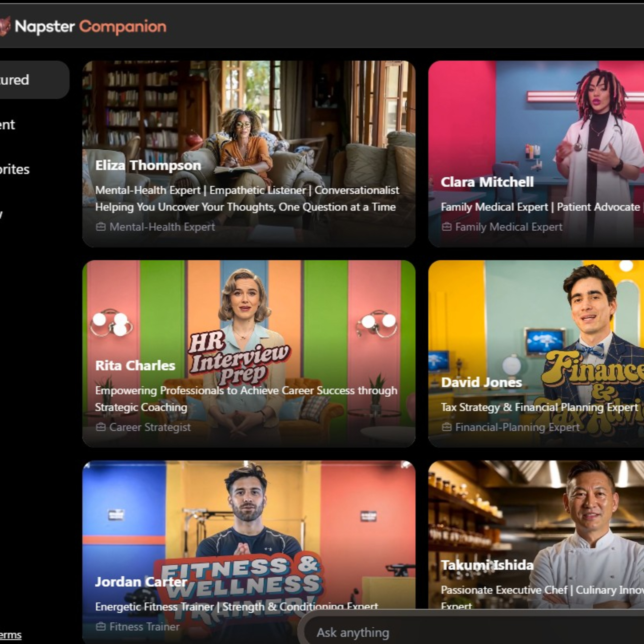Click the Napster fox logo icon

[5, 26]
